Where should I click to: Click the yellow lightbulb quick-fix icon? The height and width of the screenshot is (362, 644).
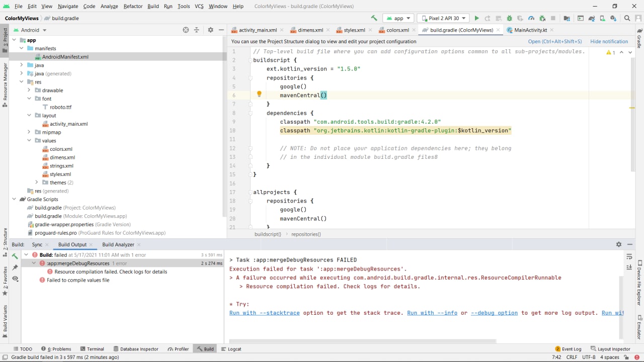tap(259, 94)
